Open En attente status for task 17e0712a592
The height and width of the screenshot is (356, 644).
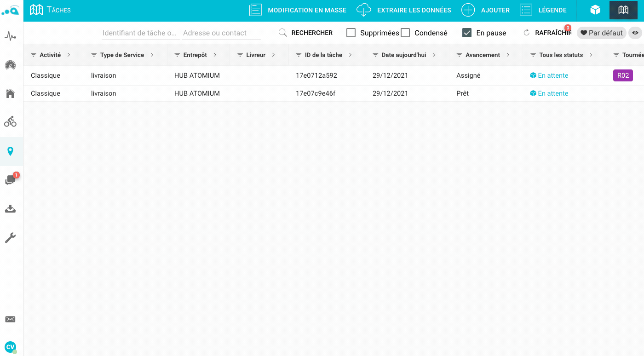(549, 75)
